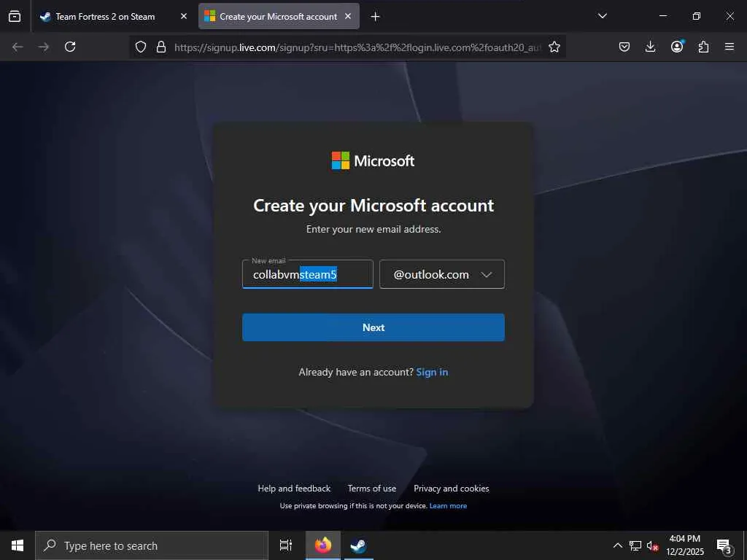Open Firefox application hamburger menu

coord(729,47)
